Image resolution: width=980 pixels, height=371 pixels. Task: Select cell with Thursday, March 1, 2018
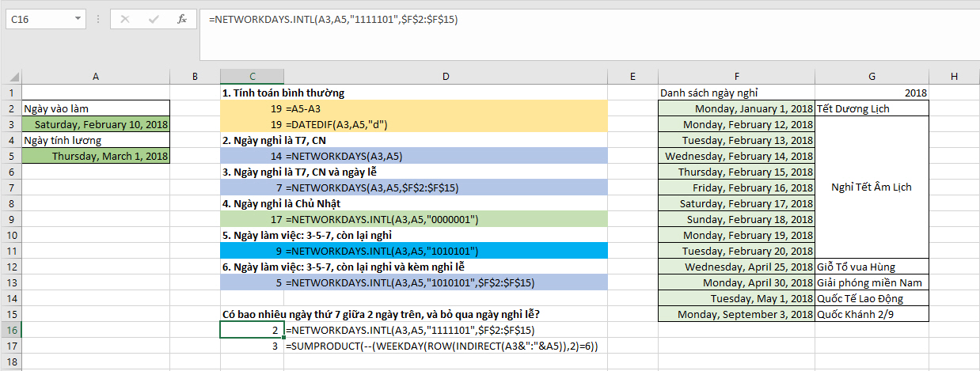click(x=96, y=156)
